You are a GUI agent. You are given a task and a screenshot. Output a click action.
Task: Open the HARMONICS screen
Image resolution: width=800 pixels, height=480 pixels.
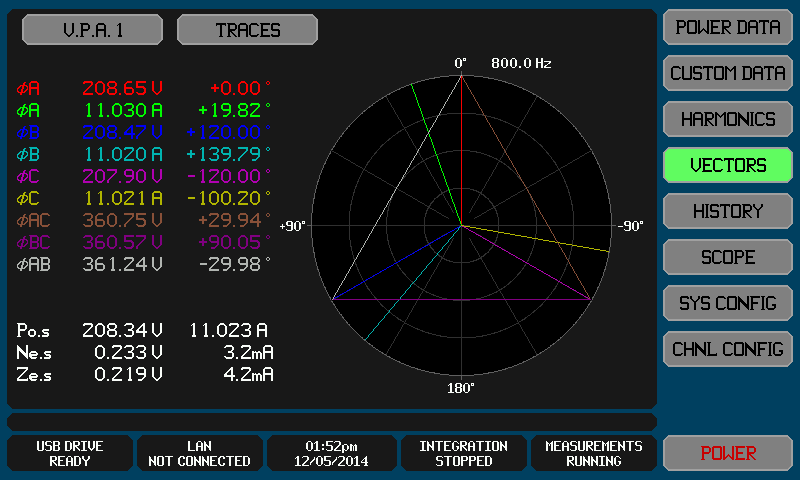coord(728,120)
